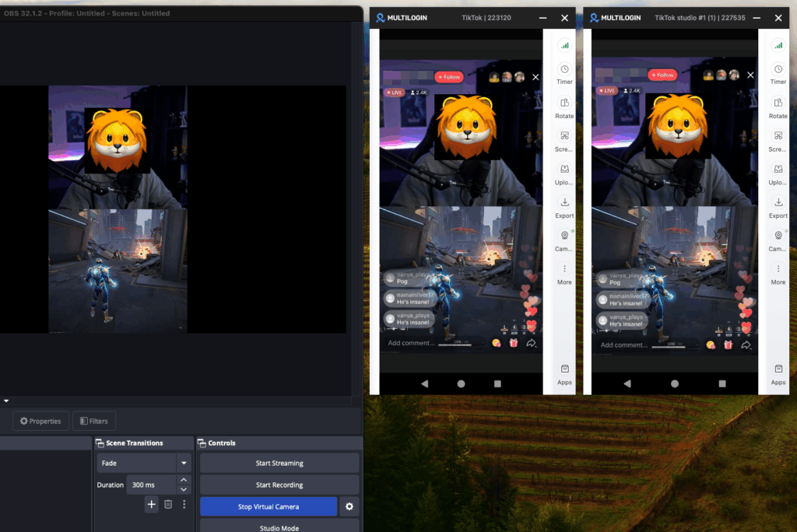
Task: Open transition options three-dot menu in OBS
Action: (184, 504)
